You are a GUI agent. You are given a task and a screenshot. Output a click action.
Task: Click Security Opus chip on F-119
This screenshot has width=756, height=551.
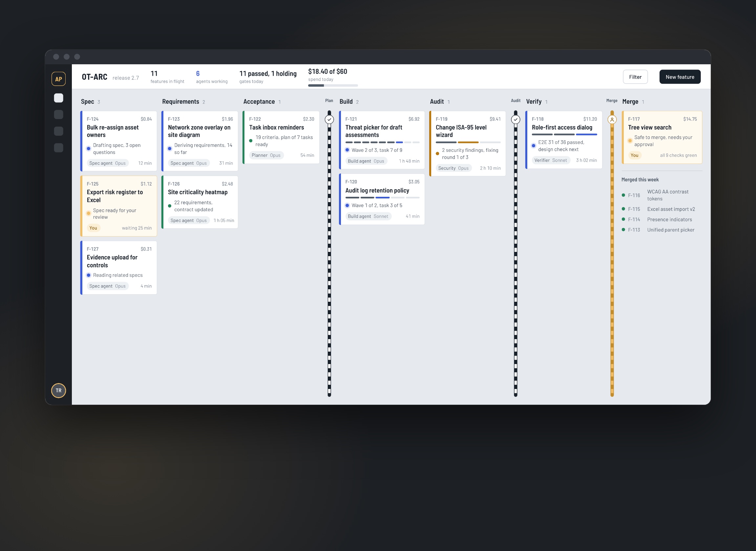(453, 168)
